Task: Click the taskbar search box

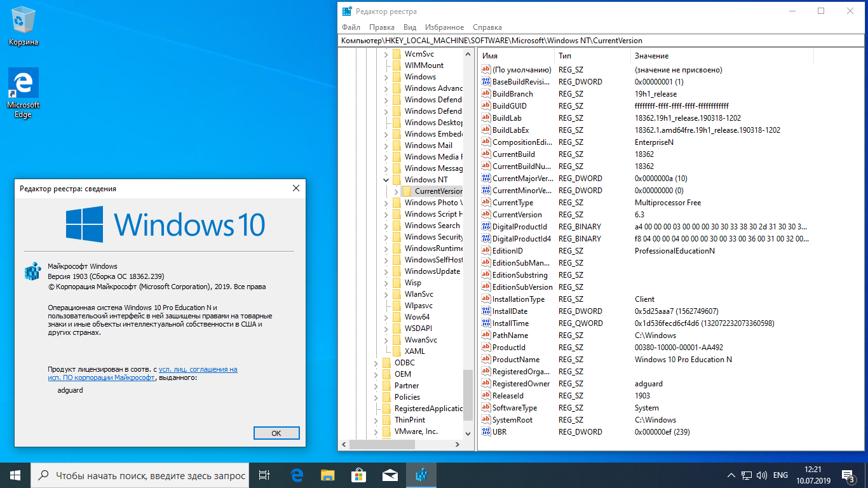Action: [140, 475]
